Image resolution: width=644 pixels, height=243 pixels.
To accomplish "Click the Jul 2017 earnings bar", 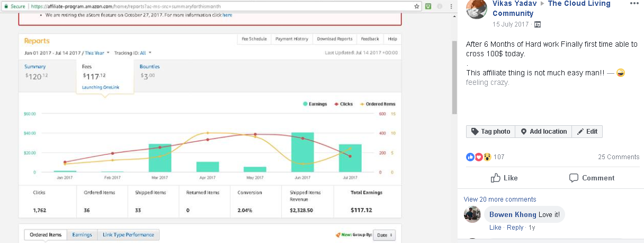I will [350, 158].
